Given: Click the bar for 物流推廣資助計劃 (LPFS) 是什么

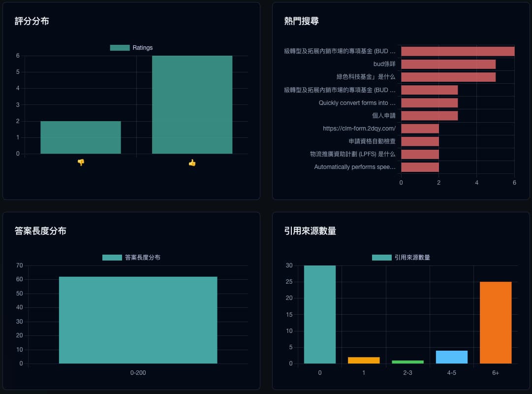Looking at the screenshot, I should coord(420,154).
